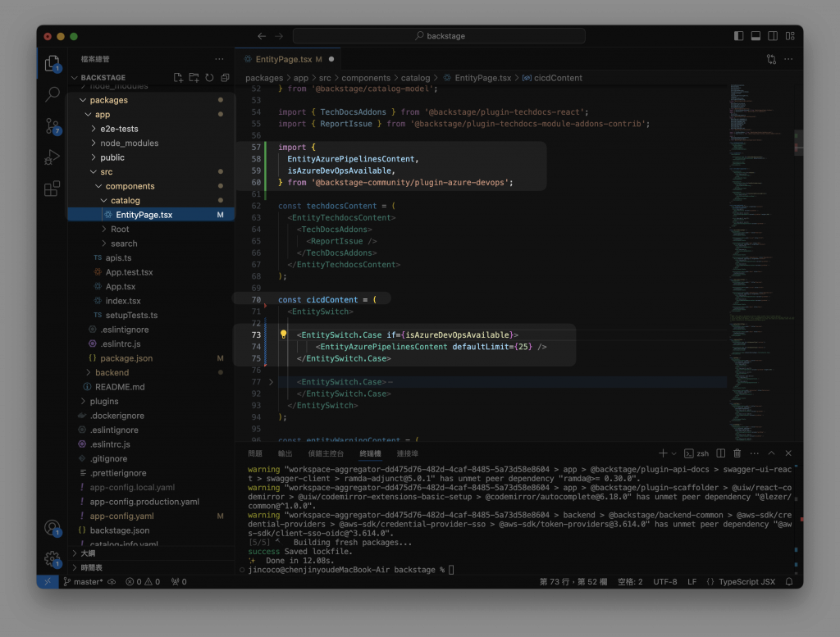Click errors and warnings count in status bar

143,582
